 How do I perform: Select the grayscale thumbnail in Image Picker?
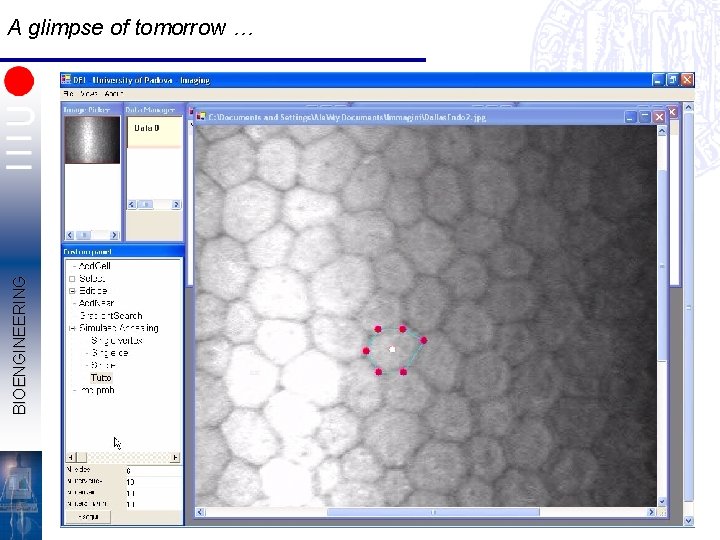pos(92,140)
